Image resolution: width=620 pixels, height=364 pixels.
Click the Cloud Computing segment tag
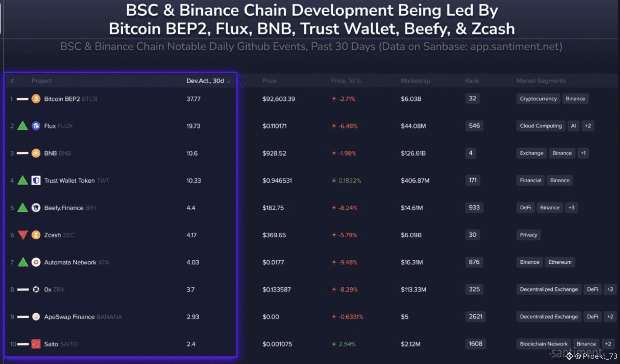point(541,126)
